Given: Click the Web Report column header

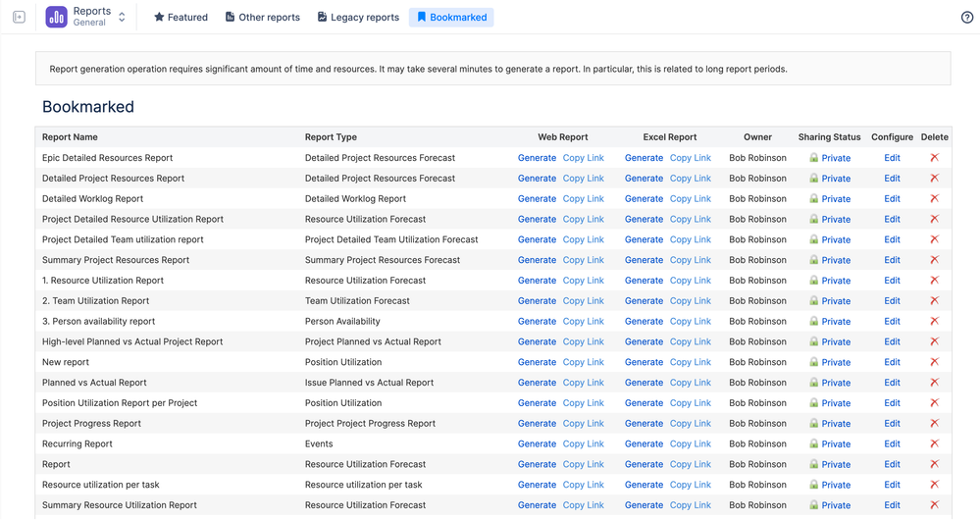Looking at the screenshot, I should pyautogui.click(x=562, y=137).
